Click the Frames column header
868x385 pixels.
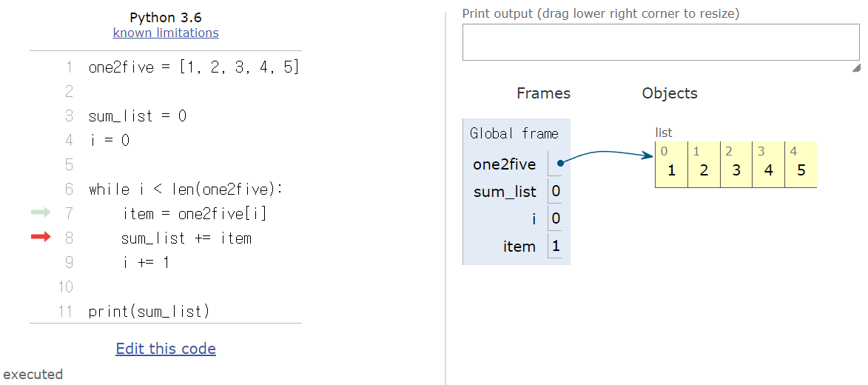(543, 93)
